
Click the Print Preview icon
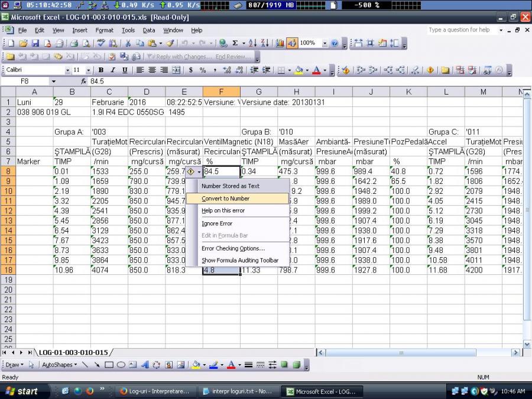(86, 43)
